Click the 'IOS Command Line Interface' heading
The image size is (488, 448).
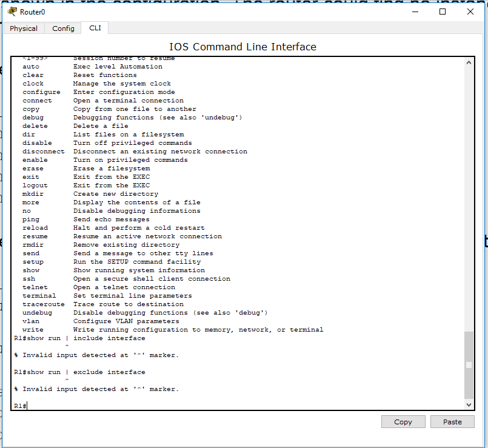[242, 47]
